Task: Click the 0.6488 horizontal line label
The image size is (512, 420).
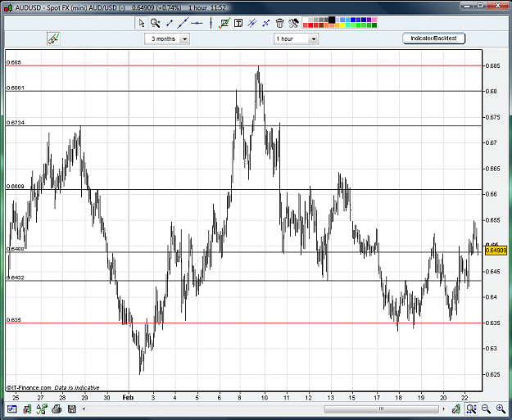Action: (15, 249)
